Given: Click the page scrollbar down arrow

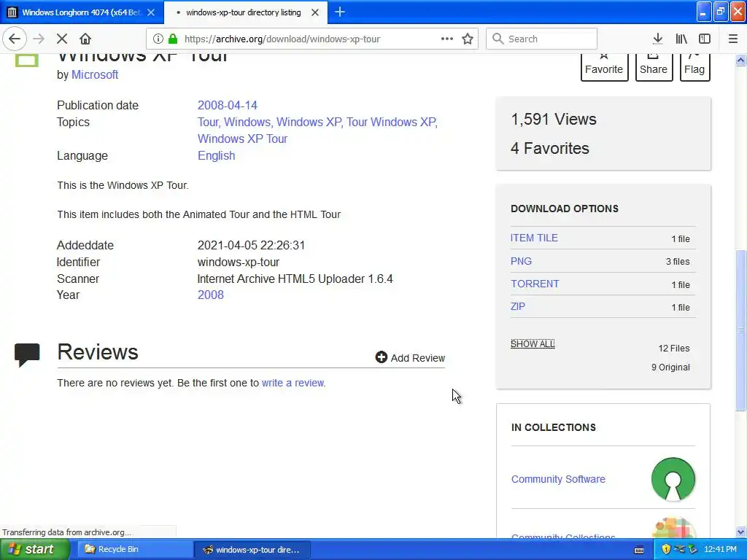Looking at the screenshot, I should (x=740, y=532).
